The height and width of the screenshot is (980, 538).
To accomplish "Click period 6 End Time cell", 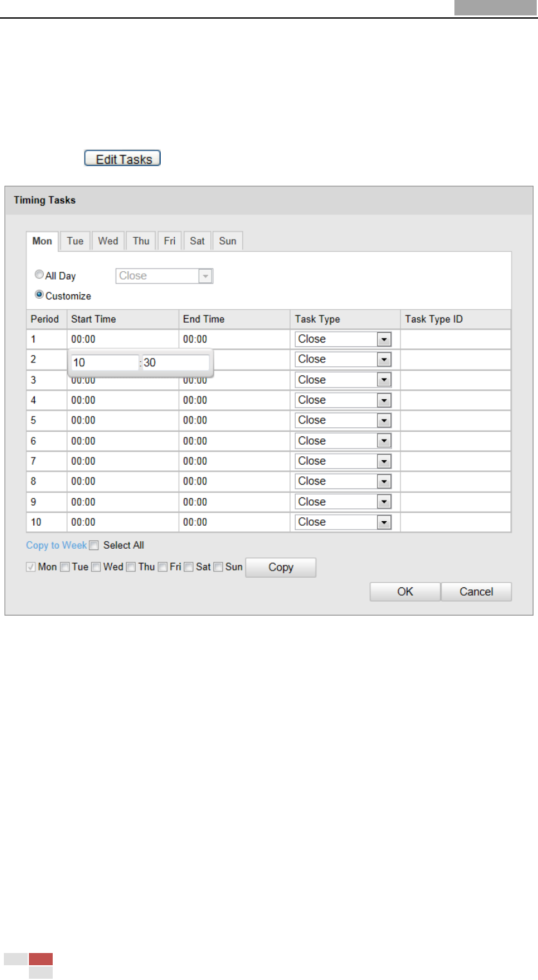I will (234, 441).
